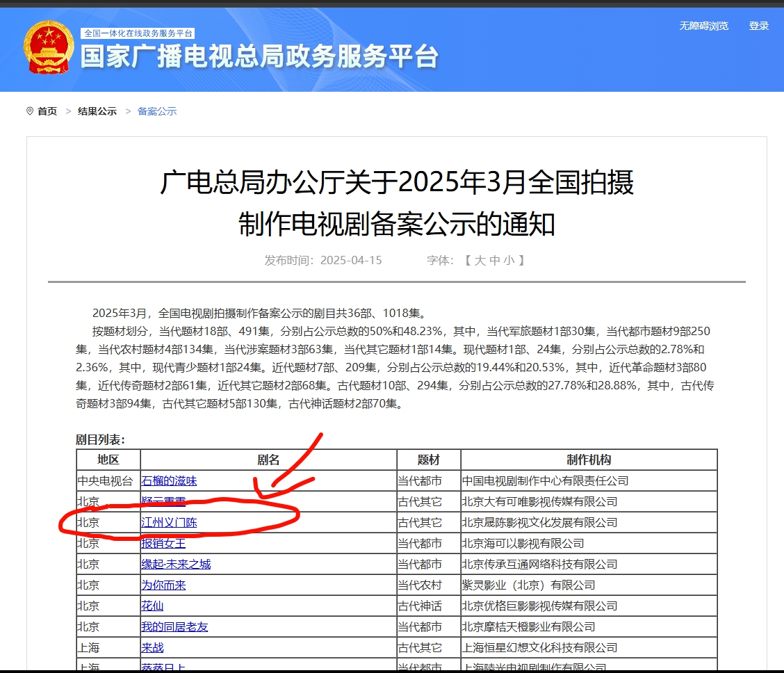Open 结果公示 breadcrumb item
Viewport: 784px width, 673px height.
click(97, 111)
